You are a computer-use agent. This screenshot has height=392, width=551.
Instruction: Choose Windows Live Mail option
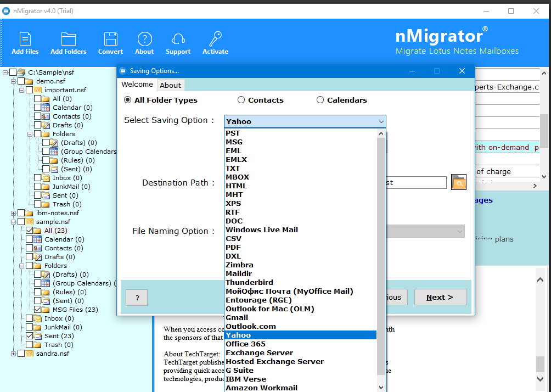300,230
